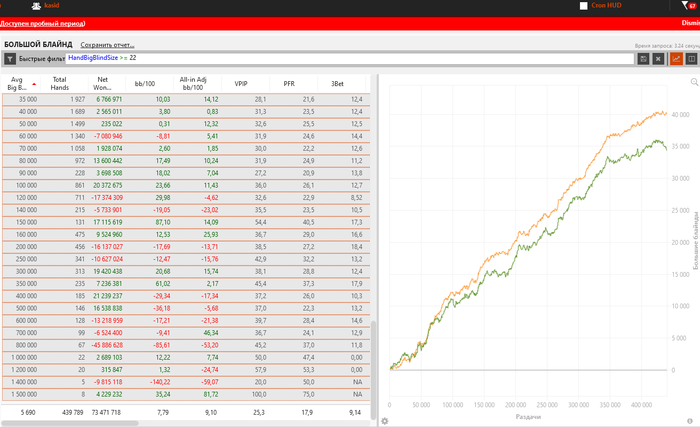Open the trial period available link
Viewport: 700px width, 427px height.
[42, 23]
